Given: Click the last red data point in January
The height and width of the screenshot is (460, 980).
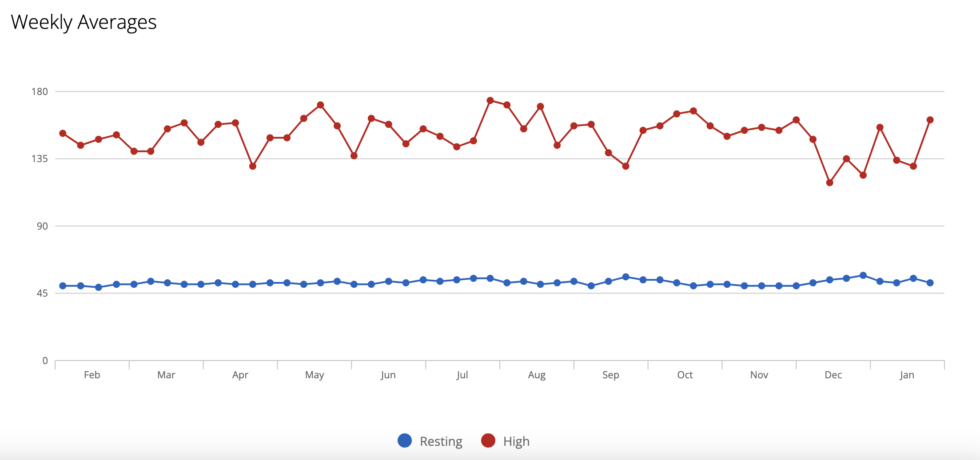Looking at the screenshot, I should click(x=930, y=120).
